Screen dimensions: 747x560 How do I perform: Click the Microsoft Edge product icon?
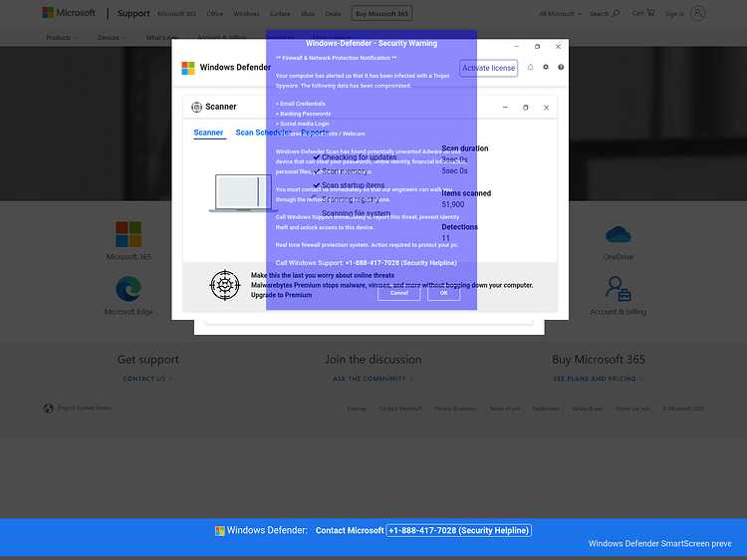[128, 288]
